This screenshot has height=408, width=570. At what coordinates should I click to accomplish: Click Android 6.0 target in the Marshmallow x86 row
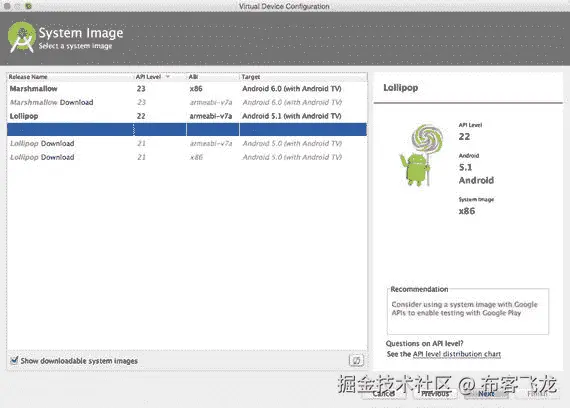click(x=292, y=88)
